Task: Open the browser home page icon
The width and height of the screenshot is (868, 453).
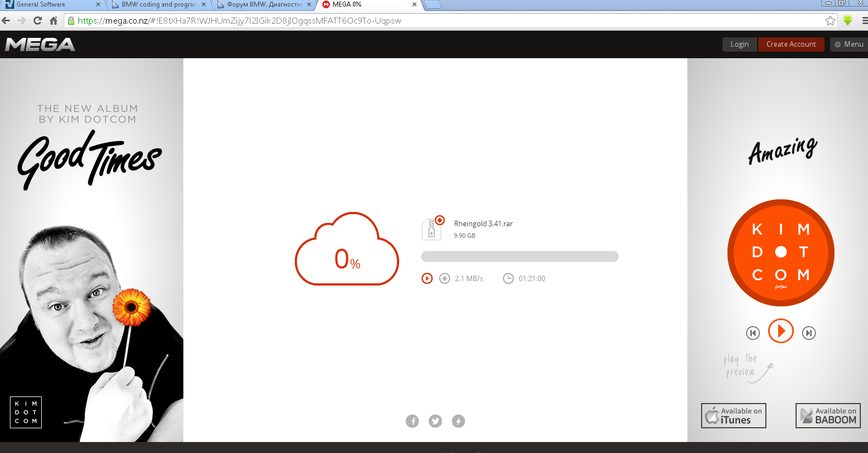Action: point(53,21)
